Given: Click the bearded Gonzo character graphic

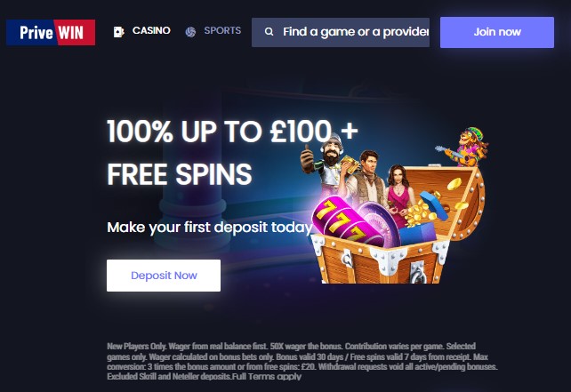Looking at the screenshot, I should point(326,160).
